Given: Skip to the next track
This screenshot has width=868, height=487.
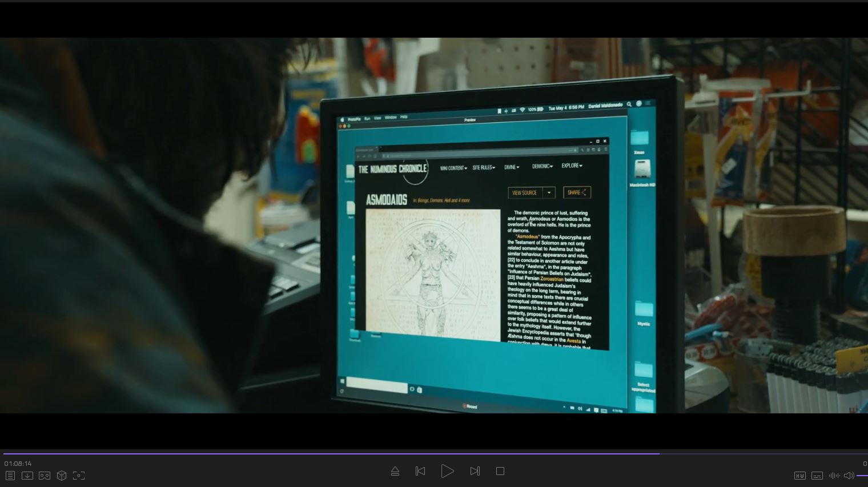Looking at the screenshot, I should 475,471.
